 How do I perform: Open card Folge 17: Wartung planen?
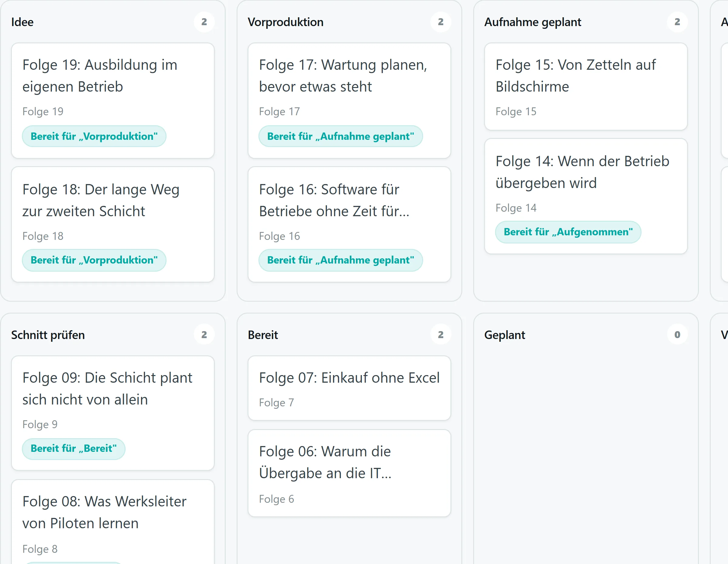[x=349, y=101]
